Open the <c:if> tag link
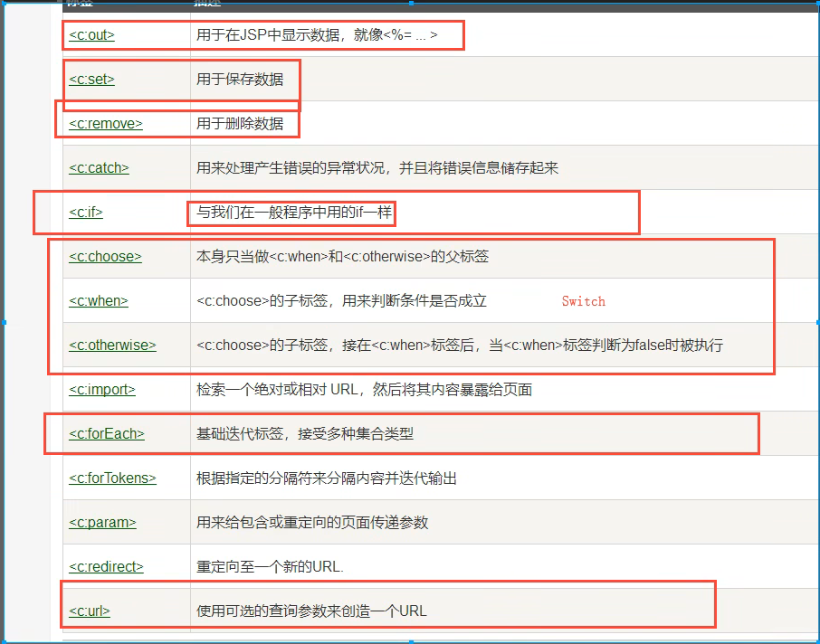The image size is (820, 644). 86,213
